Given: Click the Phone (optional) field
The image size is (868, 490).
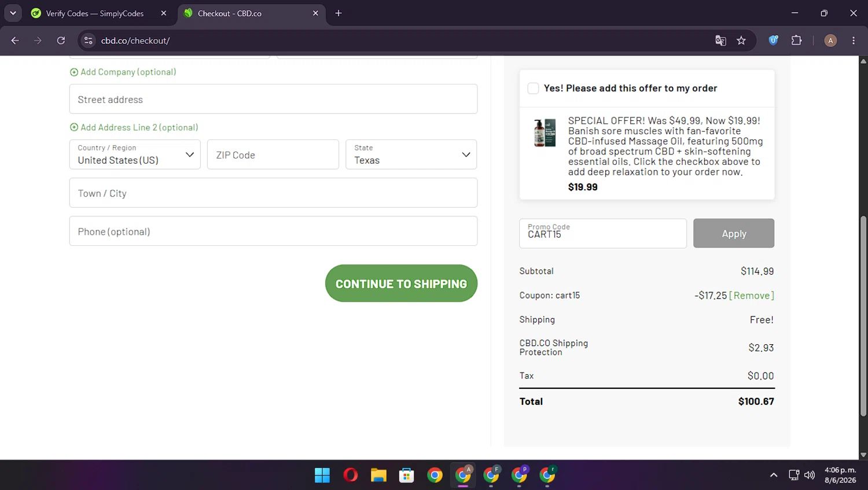Looking at the screenshot, I should pyautogui.click(x=273, y=231).
